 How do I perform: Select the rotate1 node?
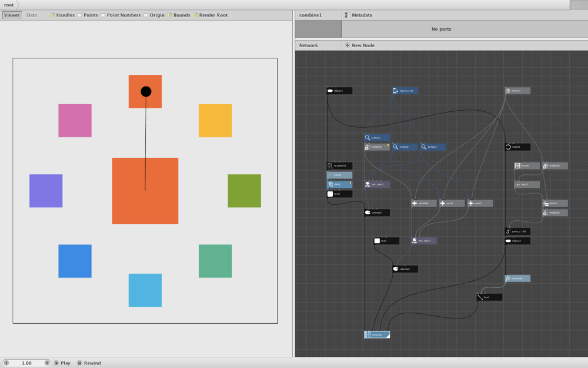coord(517,147)
